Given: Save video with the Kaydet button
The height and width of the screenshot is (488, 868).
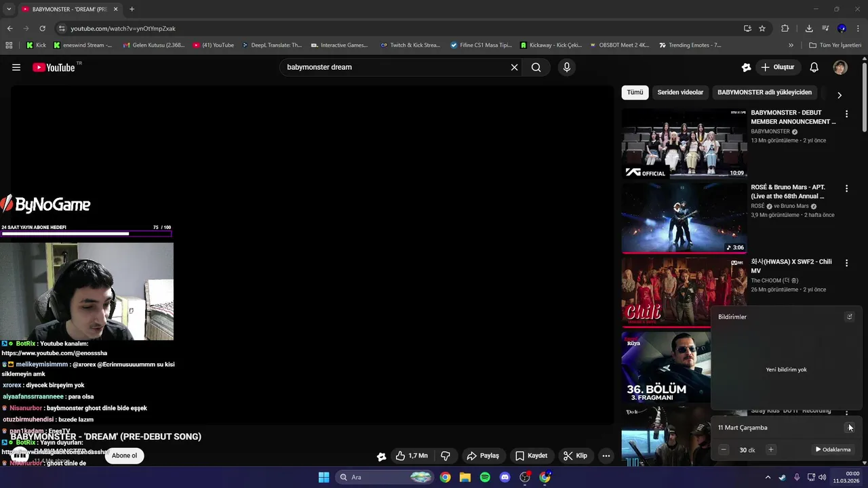Looking at the screenshot, I should tap(531, 455).
